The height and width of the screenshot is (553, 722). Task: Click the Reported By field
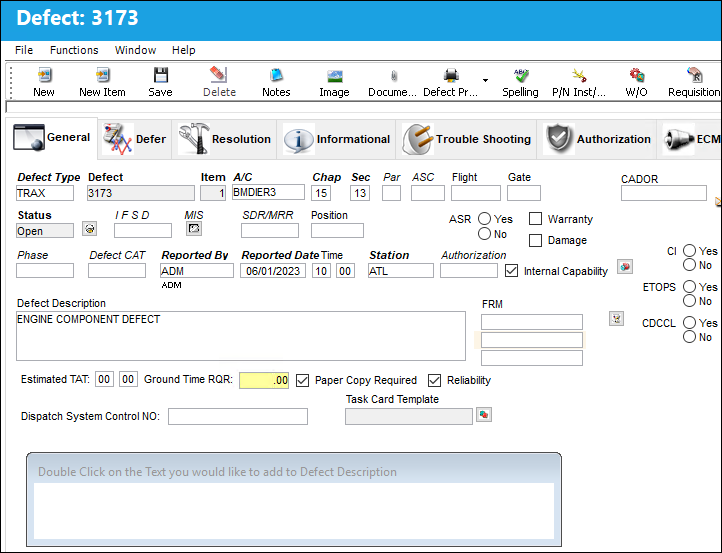click(197, 271)
